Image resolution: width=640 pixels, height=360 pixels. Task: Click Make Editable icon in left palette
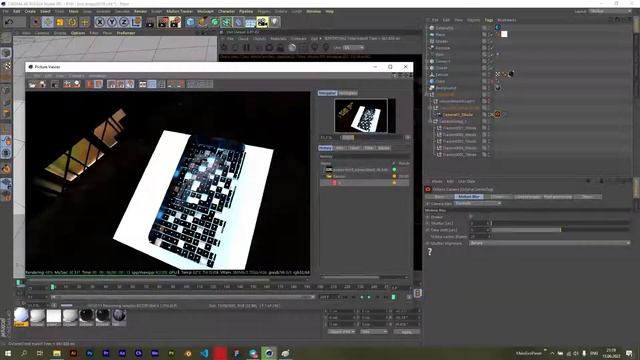pos(6,38)
